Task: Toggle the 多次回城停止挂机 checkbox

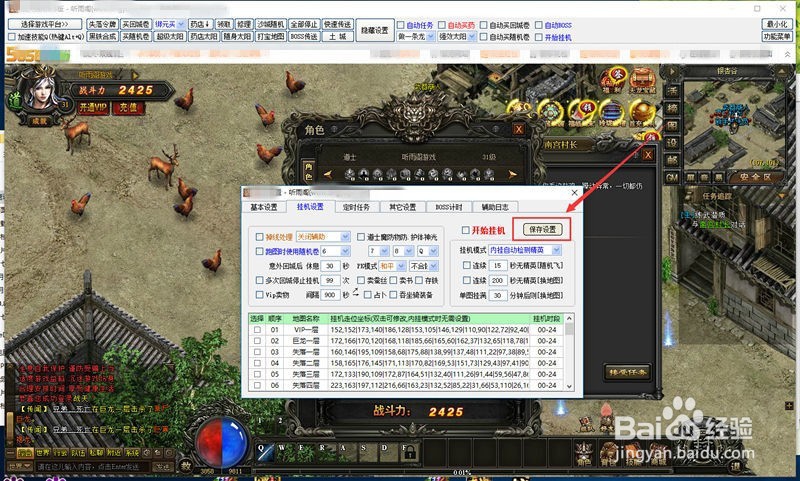Action: [x=259, y=280]
